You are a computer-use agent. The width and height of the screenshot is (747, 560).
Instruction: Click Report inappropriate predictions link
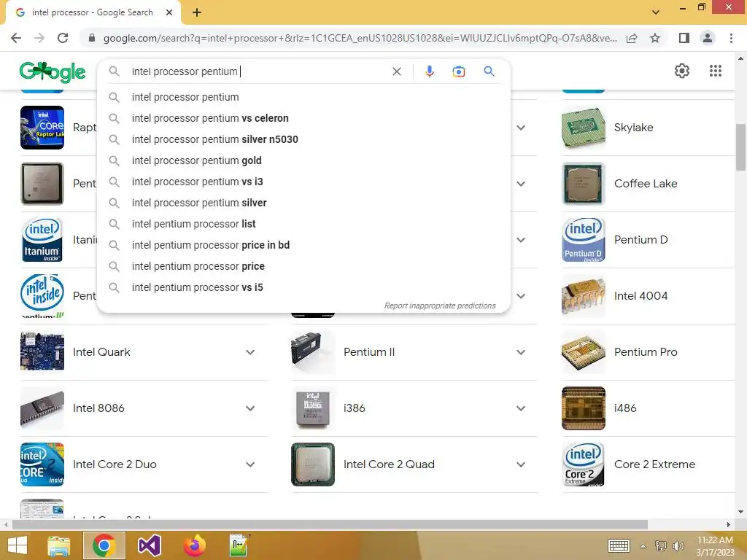[440, 306]
